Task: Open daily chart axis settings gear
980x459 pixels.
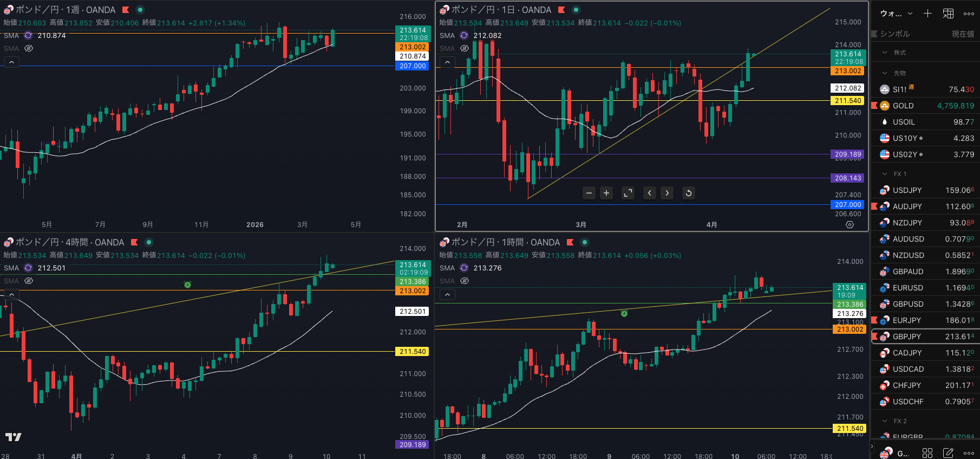Action: pyautogui.click(x=850, y=224)
